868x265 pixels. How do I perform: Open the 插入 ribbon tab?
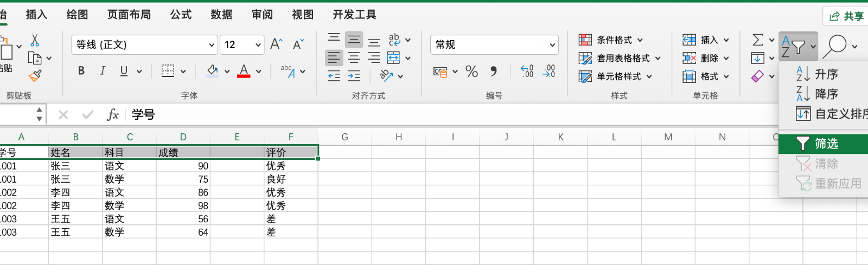pos(36,15)
